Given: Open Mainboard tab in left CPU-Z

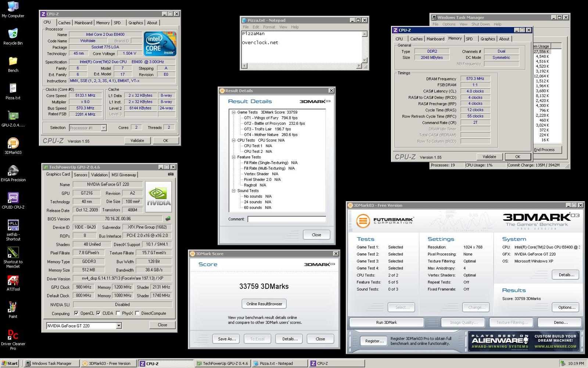Looking at the screenshot, I should [83, 23].
